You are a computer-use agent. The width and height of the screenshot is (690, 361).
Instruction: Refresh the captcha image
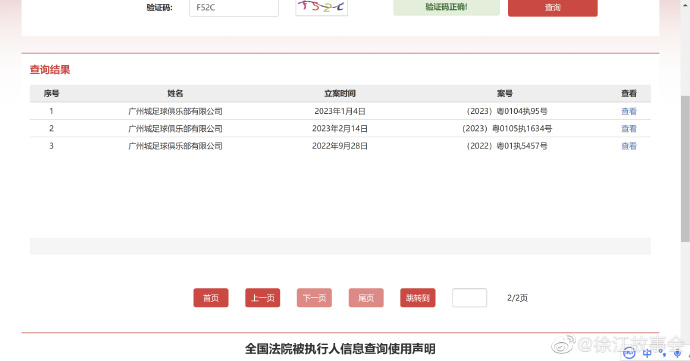click(322, 7)
